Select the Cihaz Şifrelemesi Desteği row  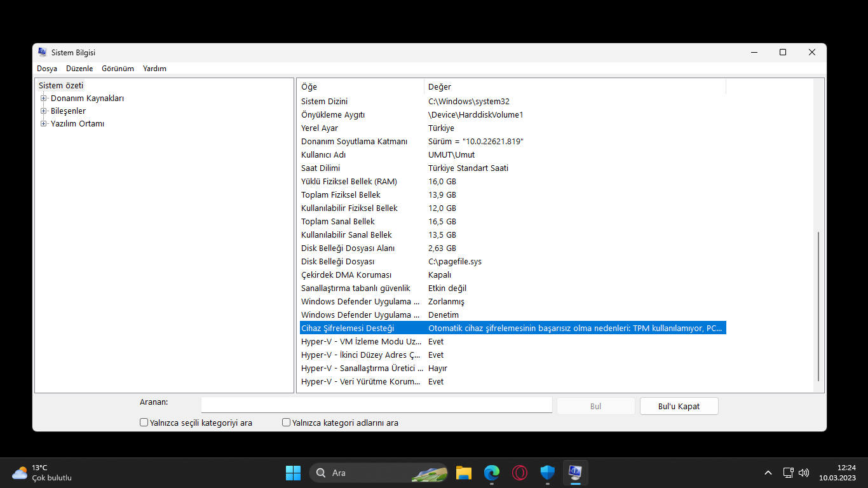512,329
